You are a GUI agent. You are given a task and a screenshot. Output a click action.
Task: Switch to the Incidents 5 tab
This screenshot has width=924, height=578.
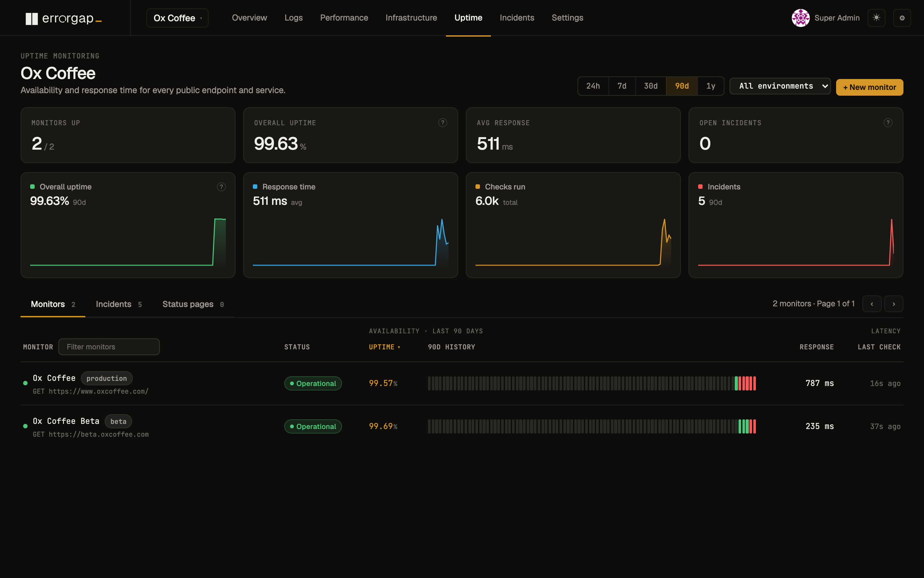point(119,304)
